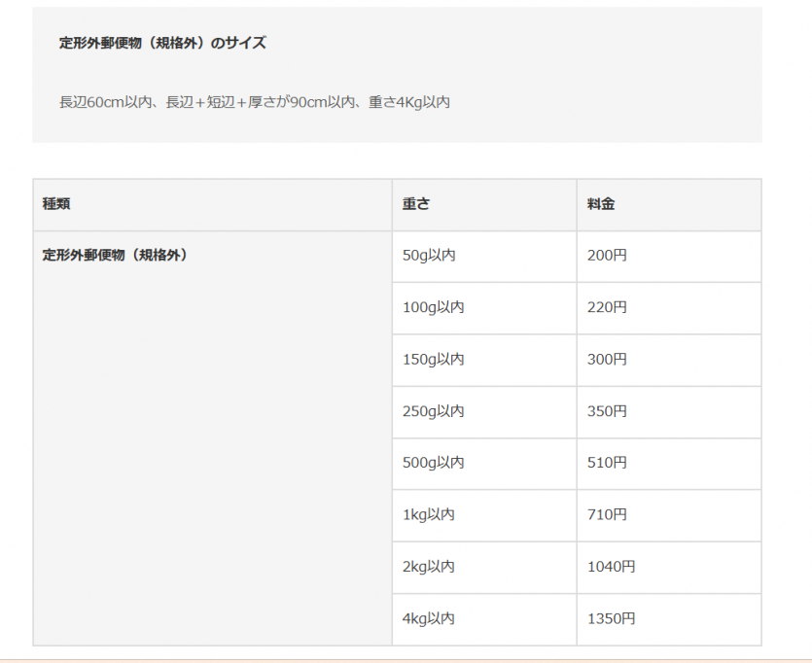
Task: Click the 150g以内 weight cell
Action: point(433,360)
